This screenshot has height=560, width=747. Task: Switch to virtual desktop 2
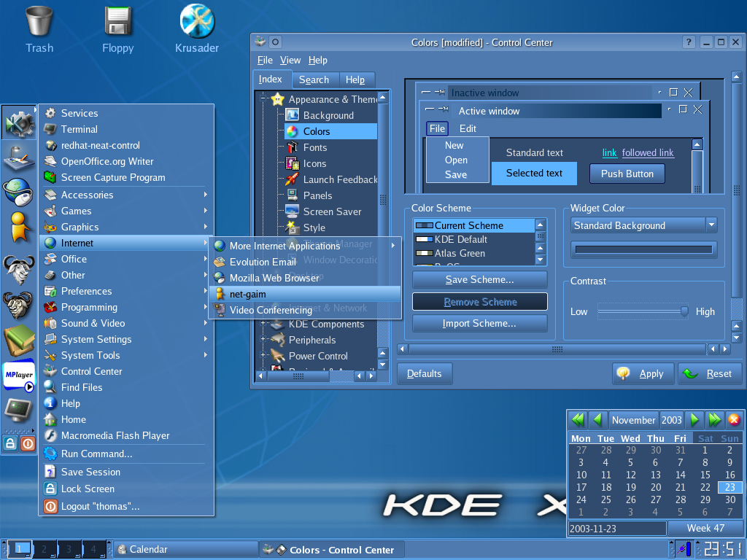[44, 549]
